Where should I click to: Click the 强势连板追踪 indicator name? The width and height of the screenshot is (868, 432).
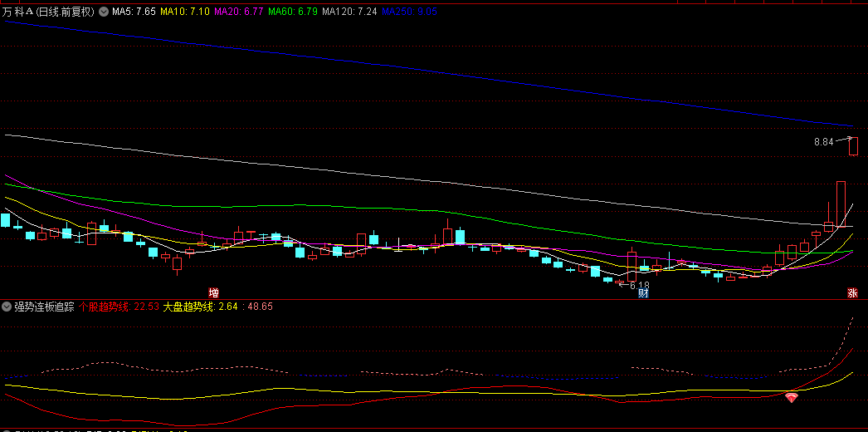[44, 307]
